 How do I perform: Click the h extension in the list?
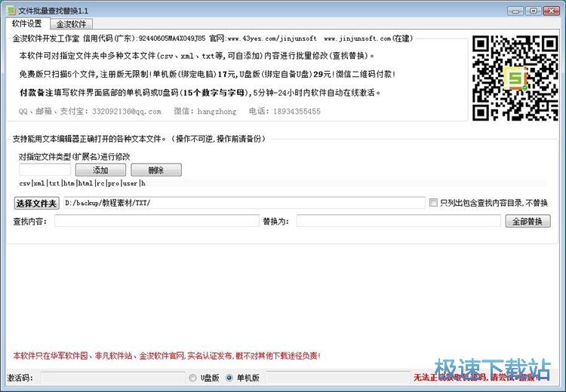143,183
